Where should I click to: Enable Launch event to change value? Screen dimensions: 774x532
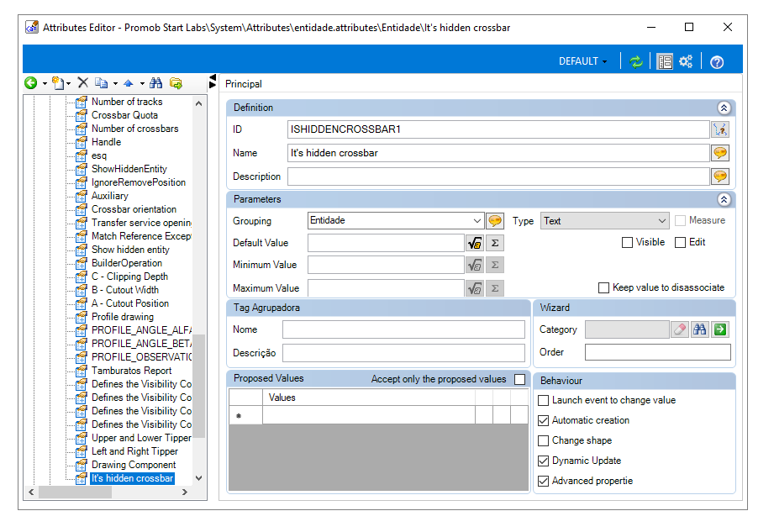point(543,400)
